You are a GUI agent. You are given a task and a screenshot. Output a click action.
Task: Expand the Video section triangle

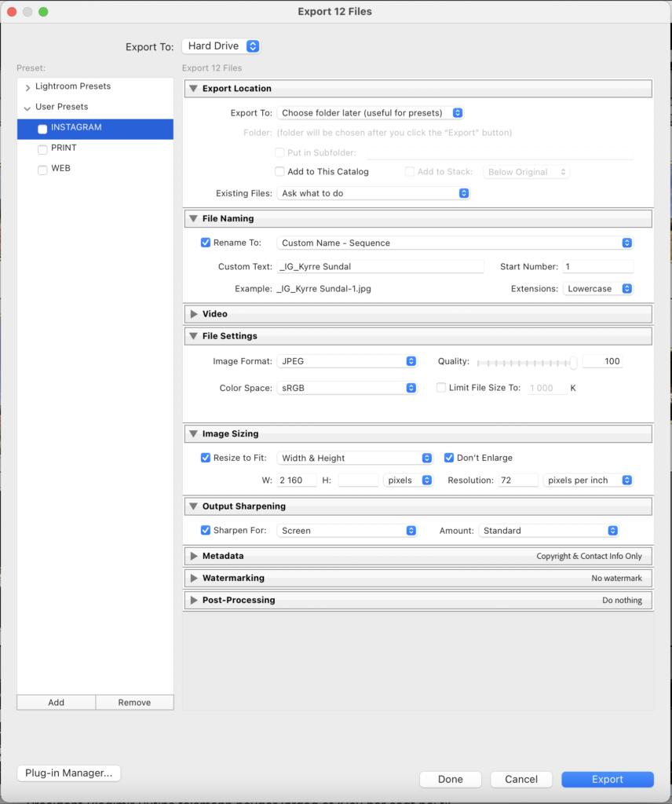pos(193,314)
